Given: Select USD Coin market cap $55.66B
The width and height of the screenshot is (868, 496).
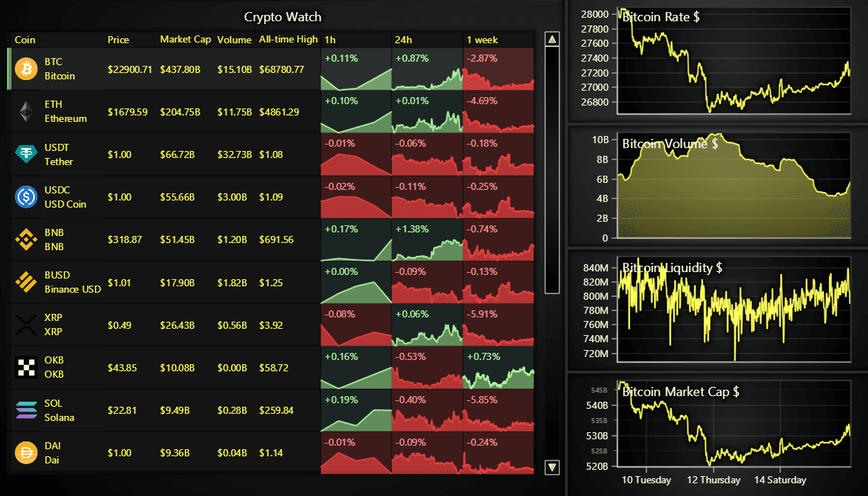Looking at the screenshot, I should pyautogui.click(x=177, y=197).
